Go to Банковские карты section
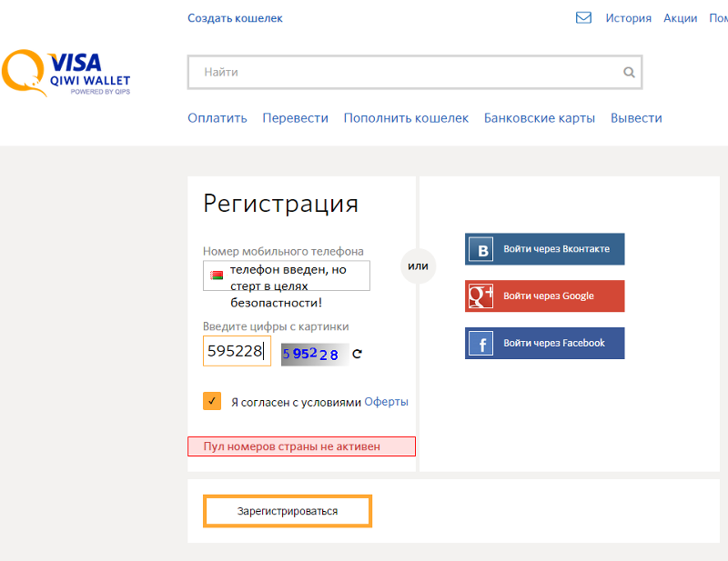 [539, 118]
